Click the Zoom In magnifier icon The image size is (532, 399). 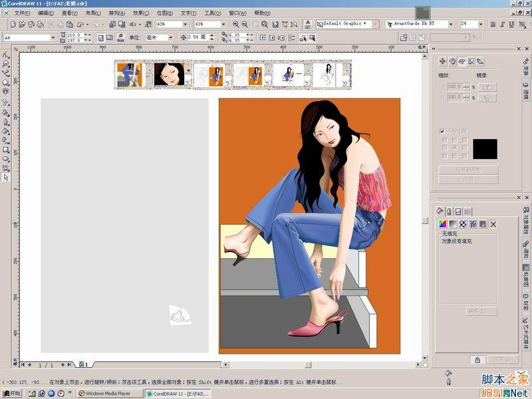tap(235, 24)
